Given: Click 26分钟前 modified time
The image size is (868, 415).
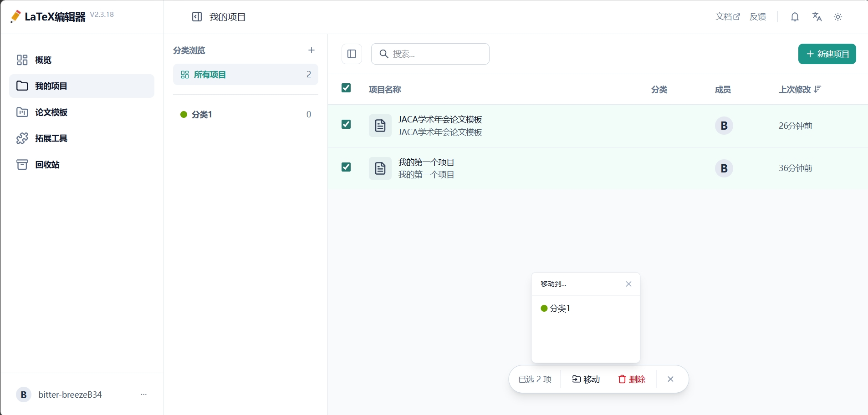Looking at the screenshot, I should click(795, 126).
